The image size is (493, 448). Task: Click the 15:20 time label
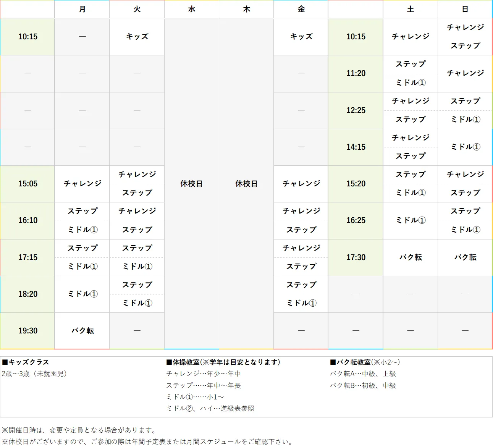(x=356, y=184)
